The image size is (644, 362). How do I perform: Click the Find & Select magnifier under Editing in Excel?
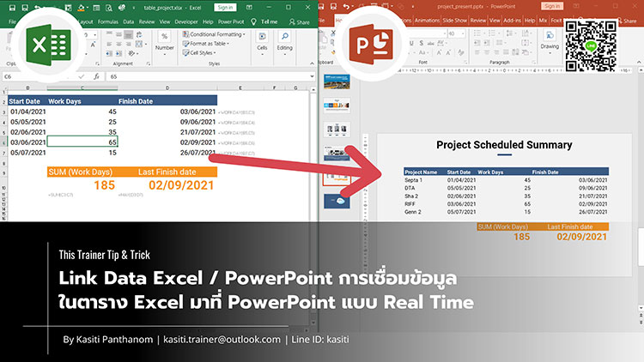point(284,37)
